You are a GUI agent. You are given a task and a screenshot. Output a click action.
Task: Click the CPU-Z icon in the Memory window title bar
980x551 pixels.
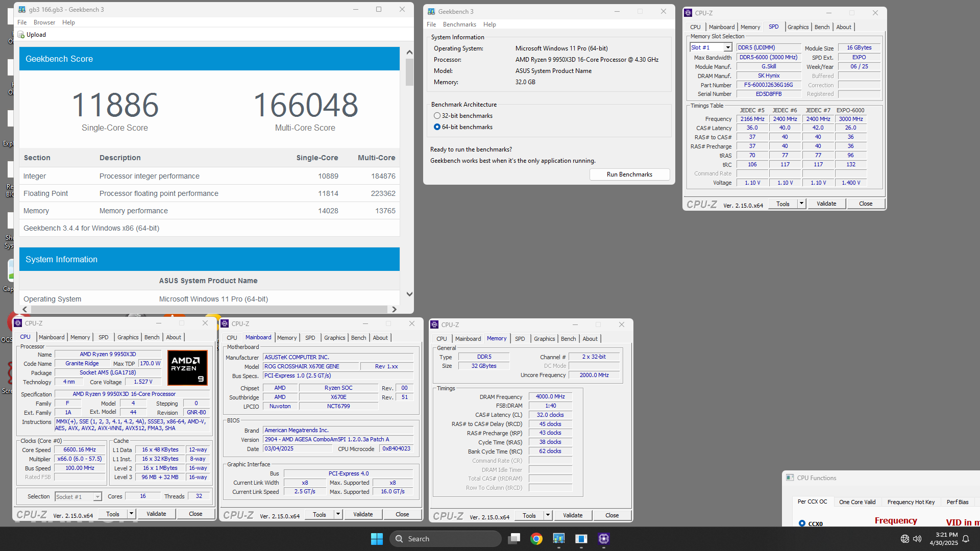(x=434, y=324)
